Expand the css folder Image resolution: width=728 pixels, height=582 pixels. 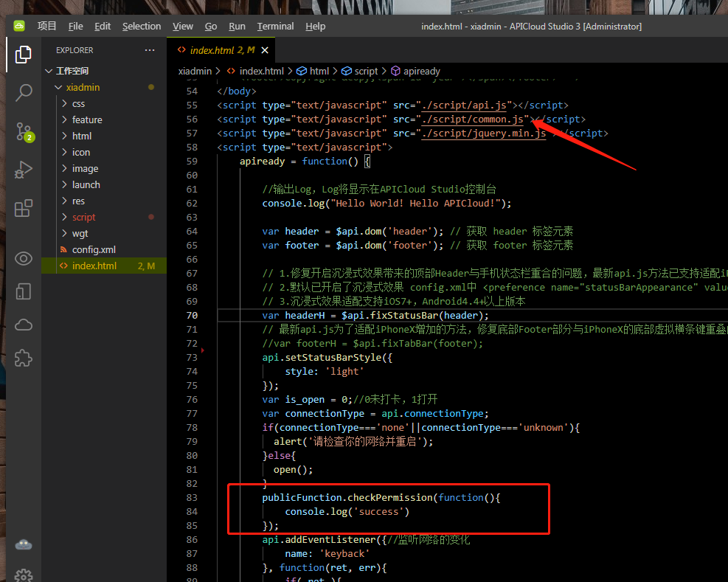point(78,103)
